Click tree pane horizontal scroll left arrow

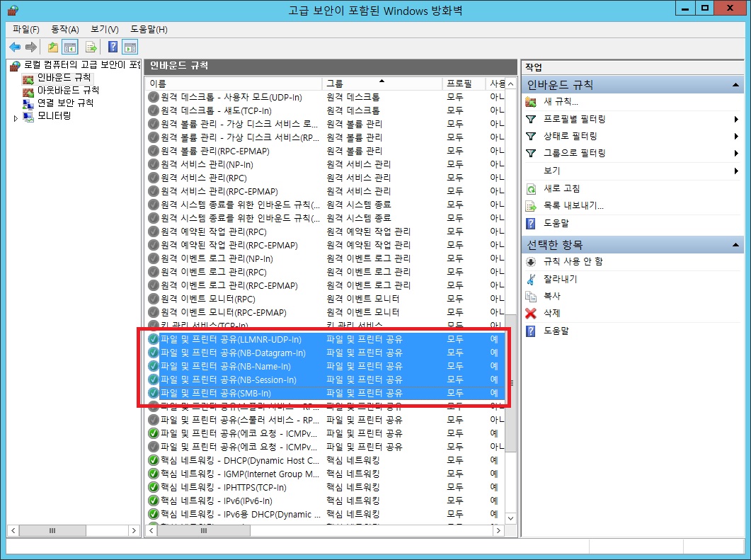[x=13, y=530]
